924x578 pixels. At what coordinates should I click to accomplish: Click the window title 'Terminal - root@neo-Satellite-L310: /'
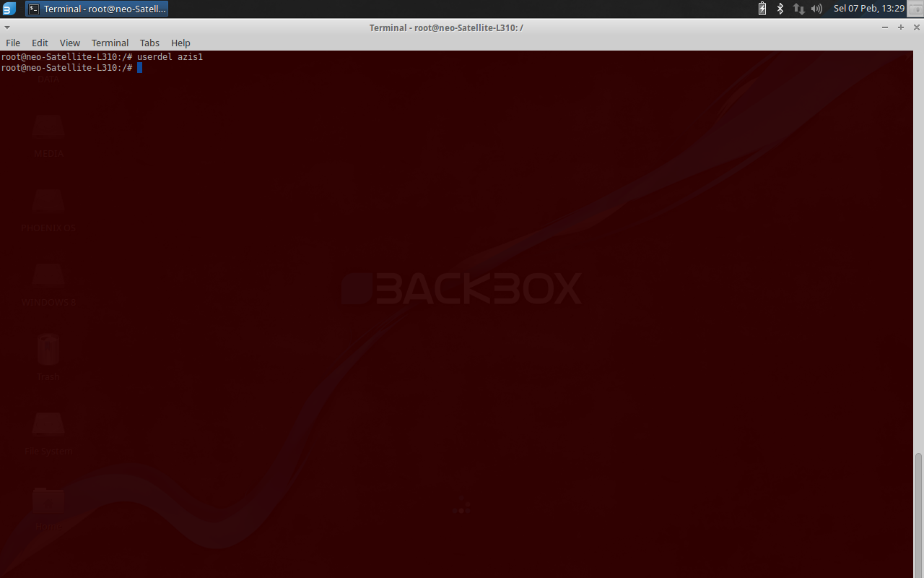(446, 27)
